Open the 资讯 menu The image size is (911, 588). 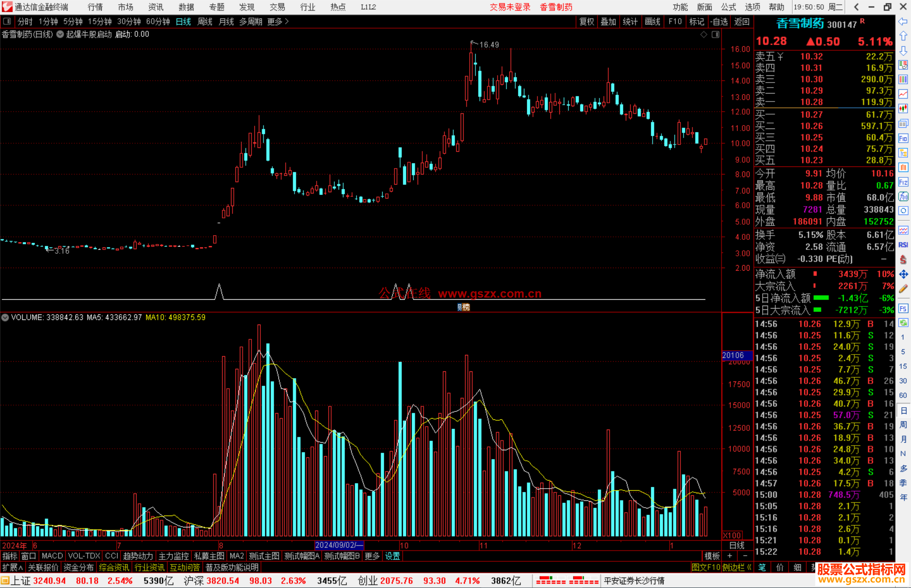point(156,7)
